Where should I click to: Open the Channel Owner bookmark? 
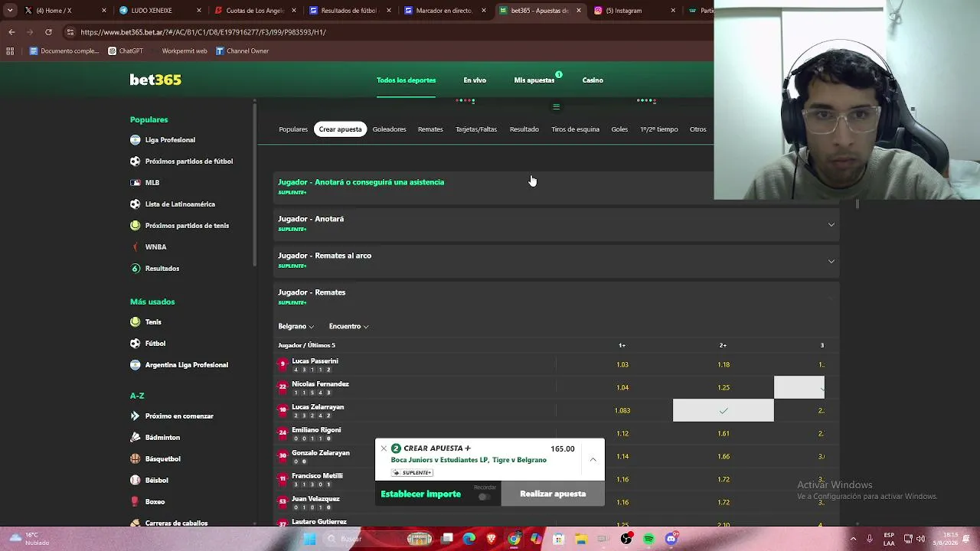pos(243,51)
